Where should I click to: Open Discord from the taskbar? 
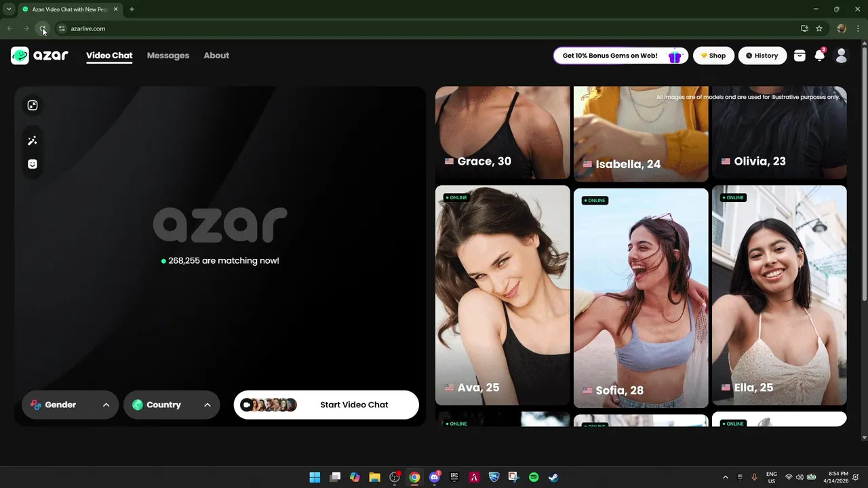[x=435, y=477]
